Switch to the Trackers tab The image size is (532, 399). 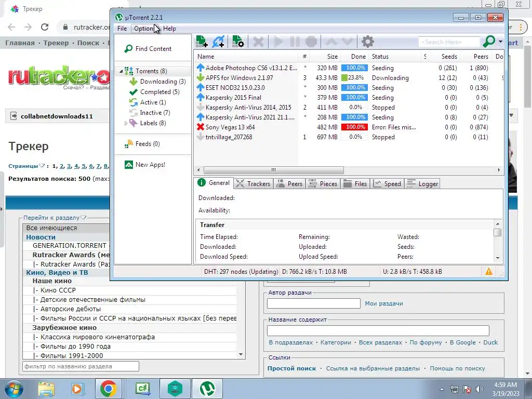tap(253, 183)
